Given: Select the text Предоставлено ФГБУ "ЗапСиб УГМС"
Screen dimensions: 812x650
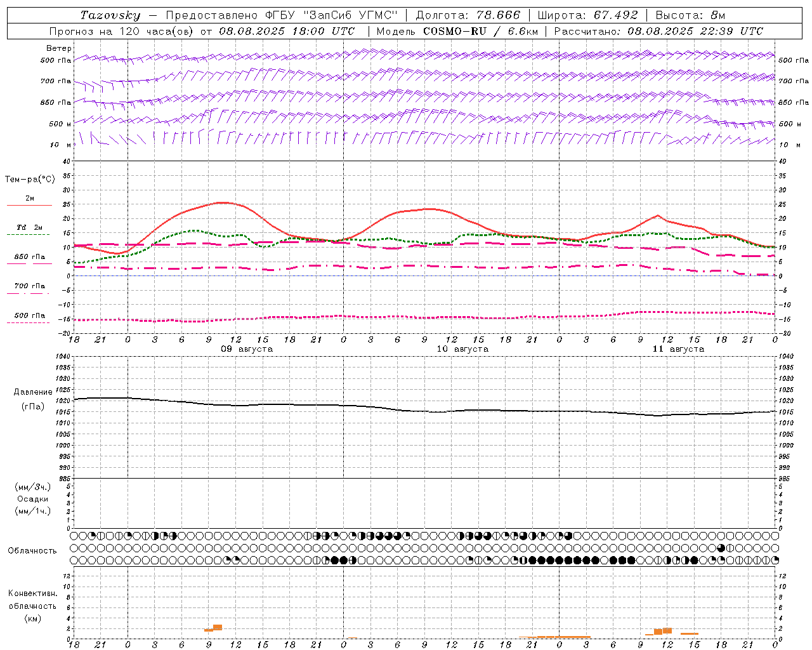Looking at the screenshot, I should click(x=282, y=15).
